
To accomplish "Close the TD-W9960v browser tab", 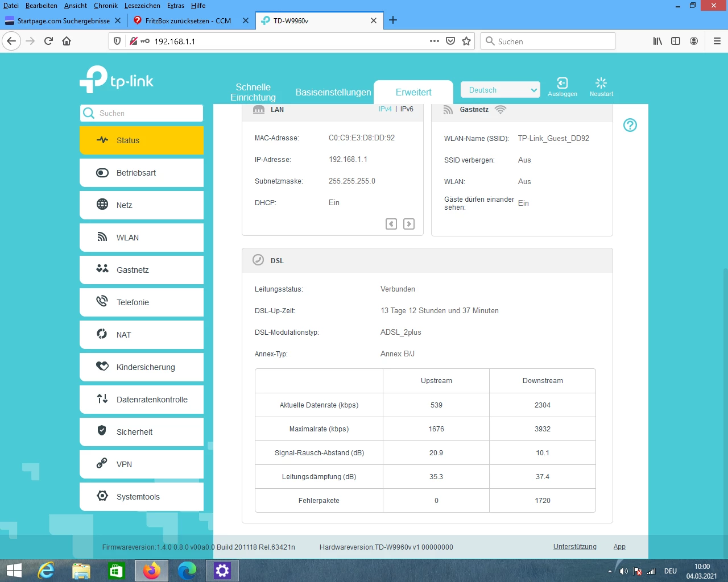I will pyautogui.click(x=374, y=20).
